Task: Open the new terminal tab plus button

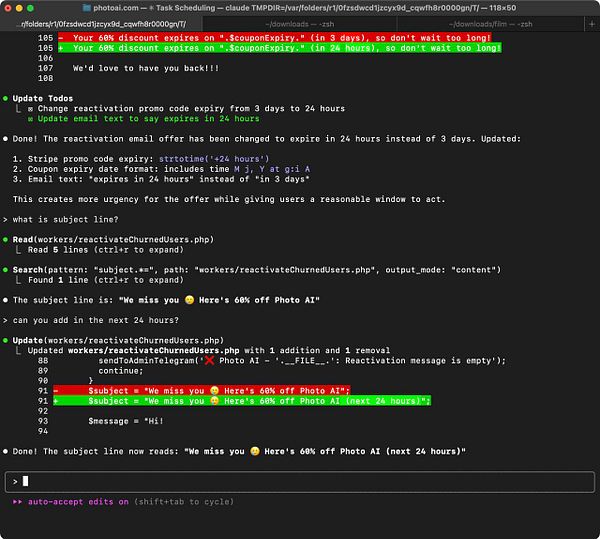Action: point(592,24)
